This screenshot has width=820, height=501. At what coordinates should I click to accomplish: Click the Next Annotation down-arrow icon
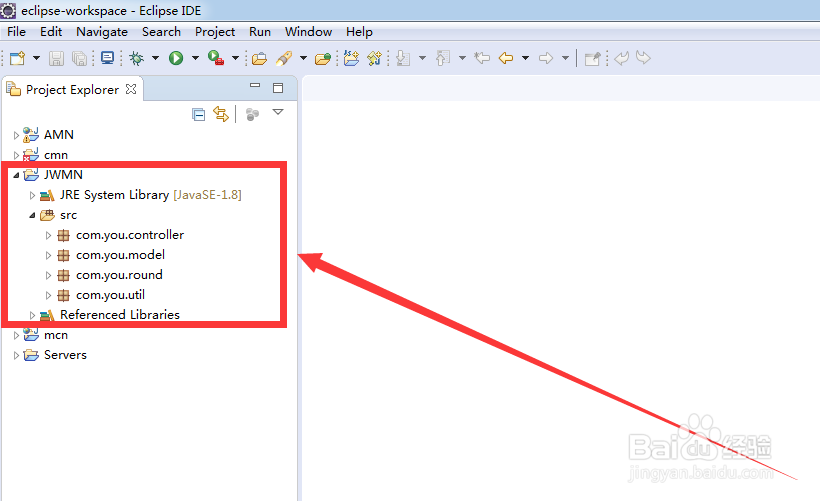point(403,58)
